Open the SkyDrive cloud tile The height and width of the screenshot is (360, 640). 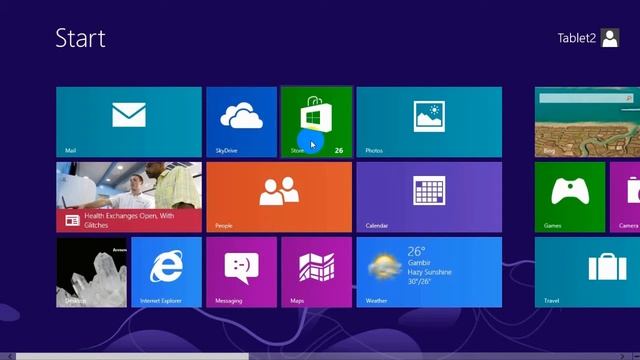(241, 122)
